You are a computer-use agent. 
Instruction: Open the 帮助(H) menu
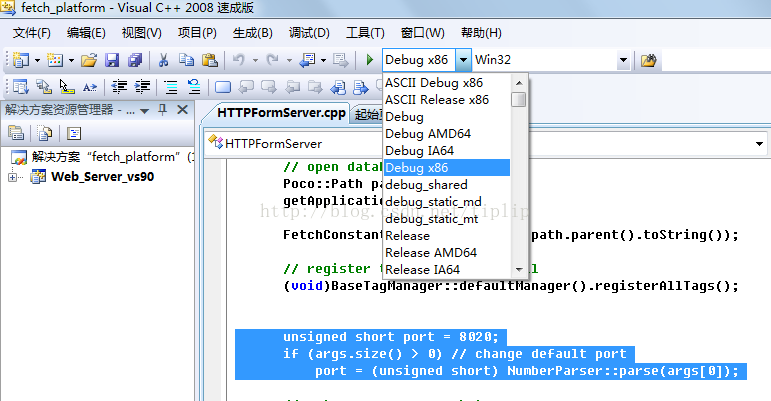(481, 33)
